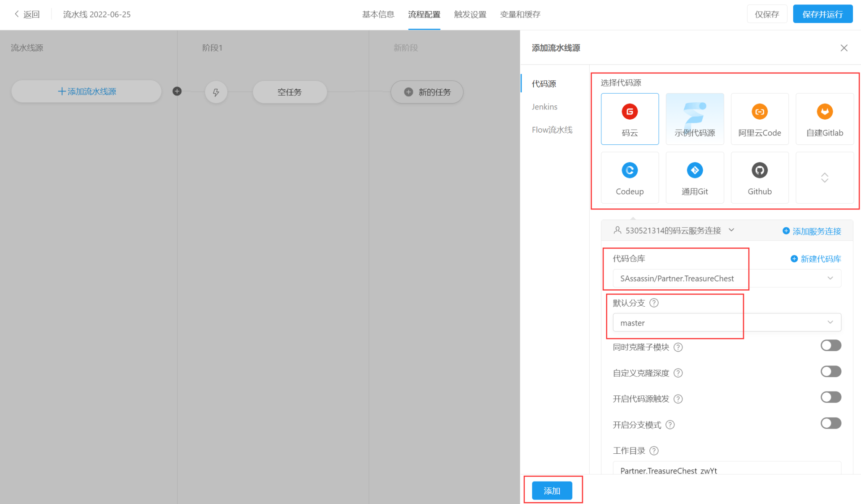Pick the 自建Gitlab source icon
This screenshot has width=861, height=504.
click(x=824, y=112)
